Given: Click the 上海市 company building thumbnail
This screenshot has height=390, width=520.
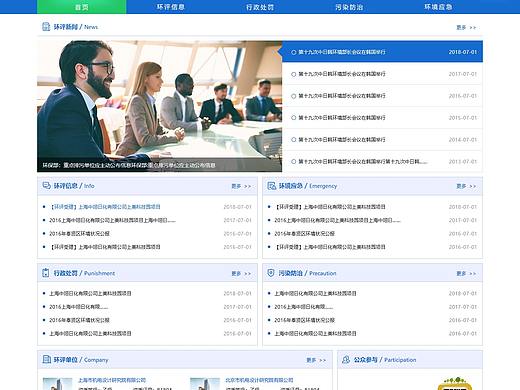Looking at the screenshot, I should click(57, 384).
